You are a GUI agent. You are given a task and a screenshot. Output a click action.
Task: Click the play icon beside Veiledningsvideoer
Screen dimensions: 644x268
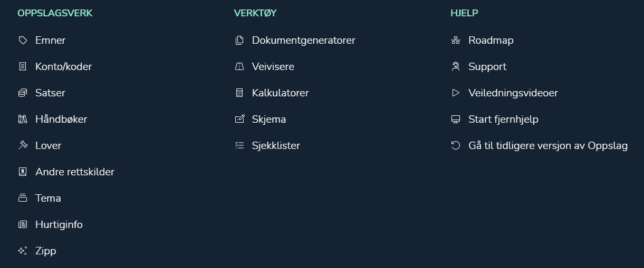point(456,93)
